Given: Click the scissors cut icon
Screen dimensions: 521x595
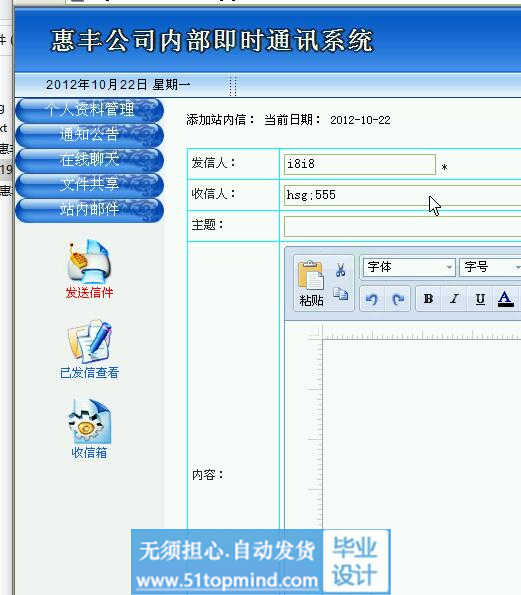Looking at the screenshot, I should pyautogui.click(x=340, y=270).
